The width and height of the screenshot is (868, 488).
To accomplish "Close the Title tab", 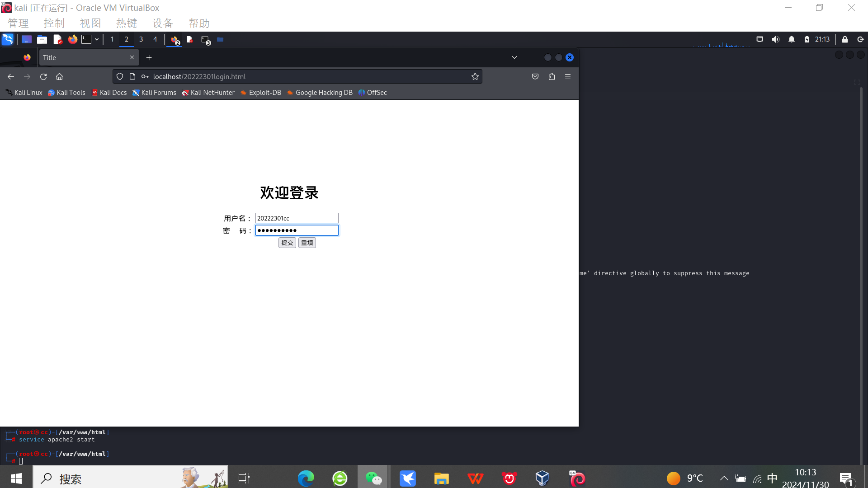I will [132, 58].
